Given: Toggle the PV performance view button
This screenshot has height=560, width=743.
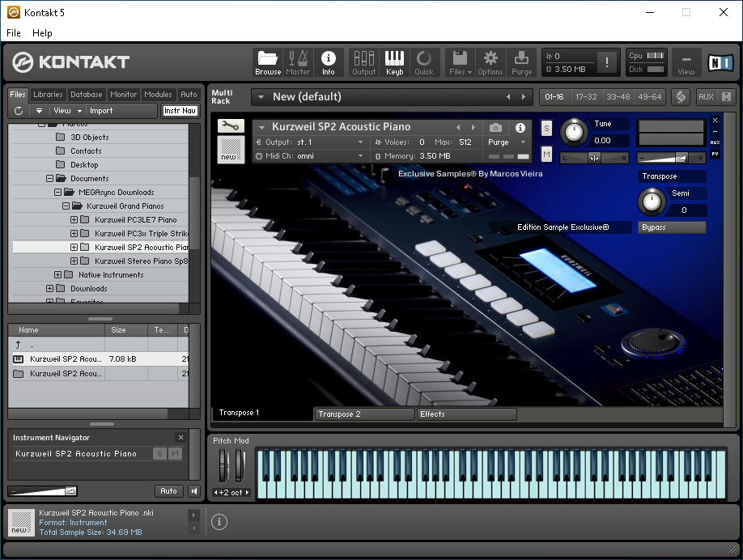Looking at the screenshot, I should point(715,154).
